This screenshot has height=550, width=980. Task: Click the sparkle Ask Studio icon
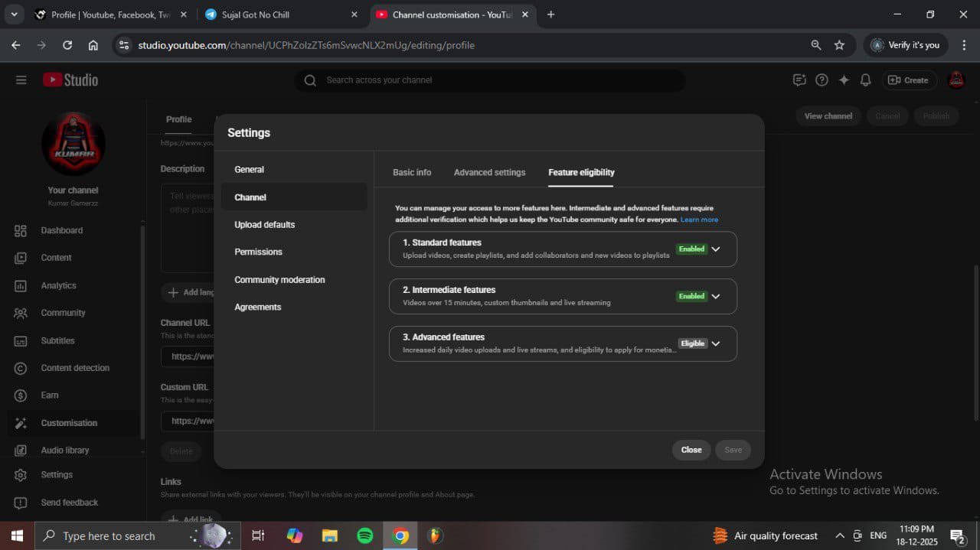[844, 80]
